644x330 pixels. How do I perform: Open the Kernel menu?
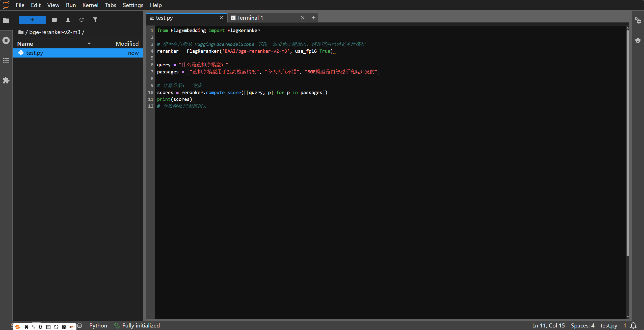90,5
